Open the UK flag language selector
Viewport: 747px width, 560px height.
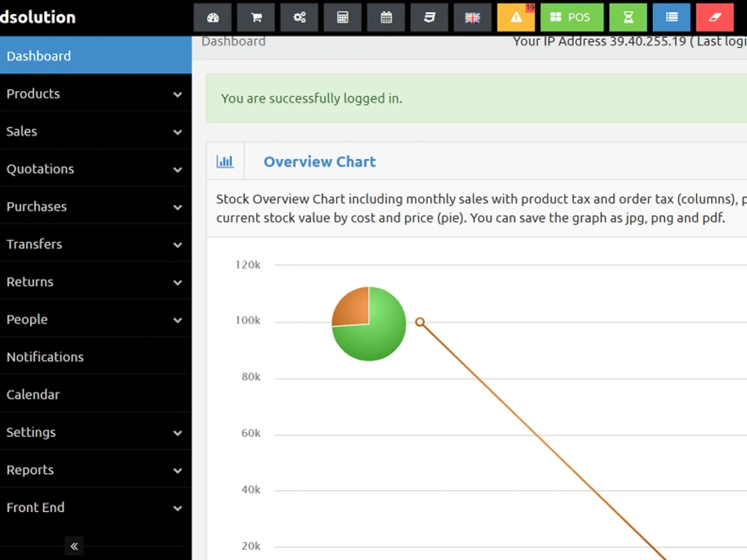tap(473, 18)
